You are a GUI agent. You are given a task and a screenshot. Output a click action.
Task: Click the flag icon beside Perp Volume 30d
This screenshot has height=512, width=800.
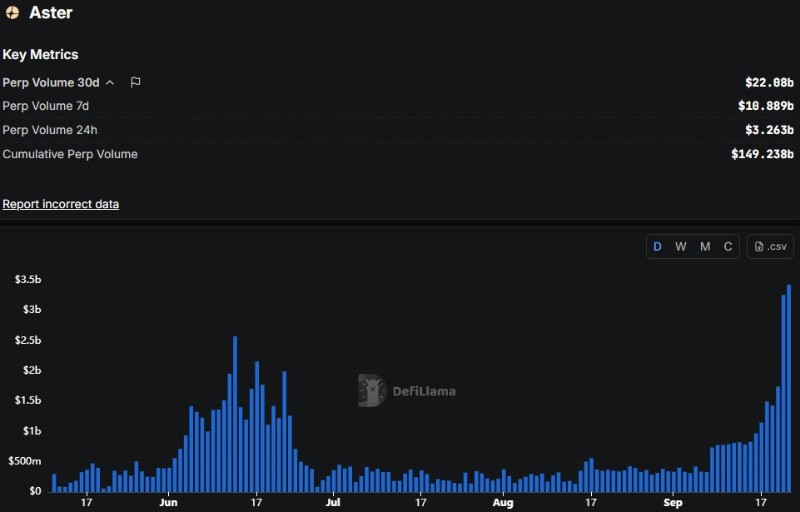135,82
